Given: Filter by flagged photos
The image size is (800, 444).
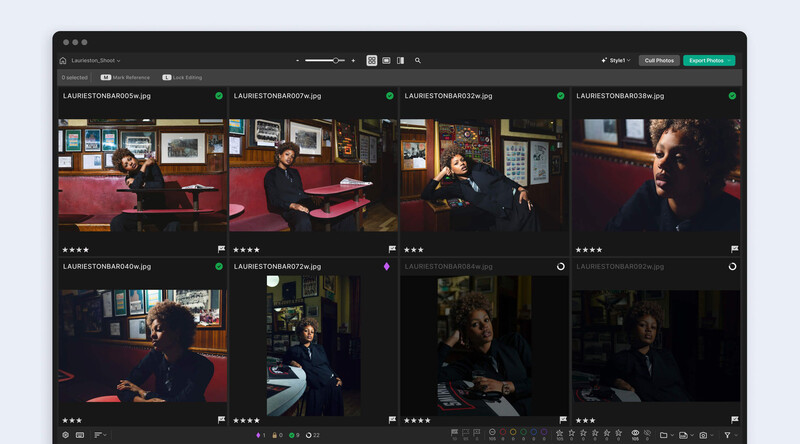Looking at the screenshot, I should [455, 434].
